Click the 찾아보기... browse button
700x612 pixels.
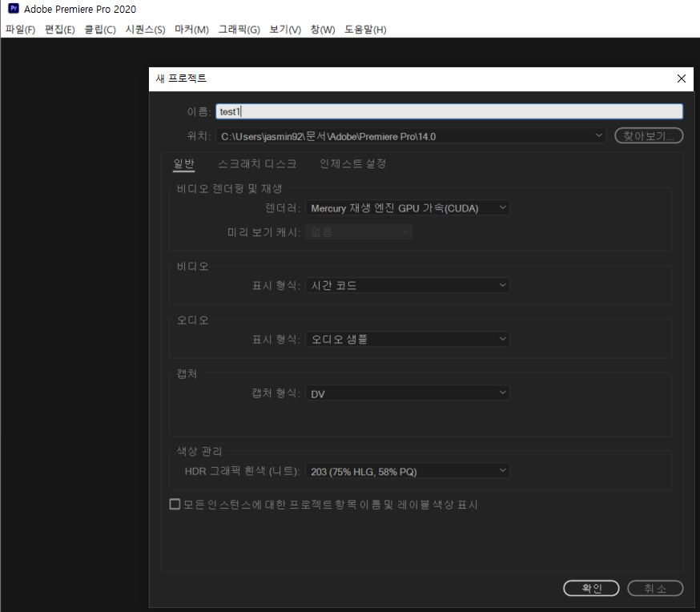(649, 135)
